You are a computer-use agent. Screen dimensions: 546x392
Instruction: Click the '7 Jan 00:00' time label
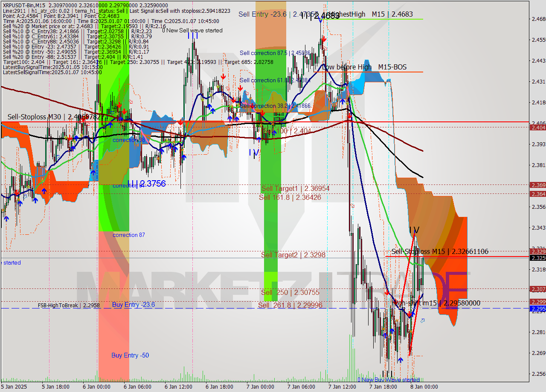(x=260, y=387)
